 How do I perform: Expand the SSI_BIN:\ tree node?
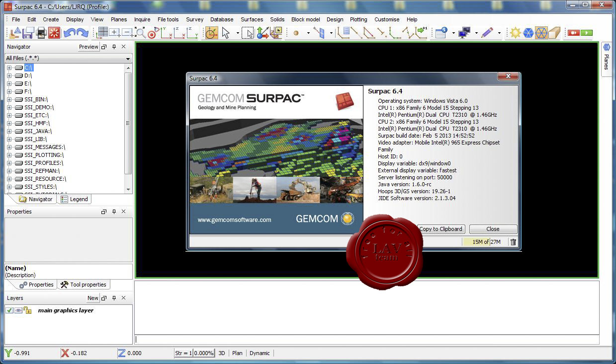tap(9, 99)
